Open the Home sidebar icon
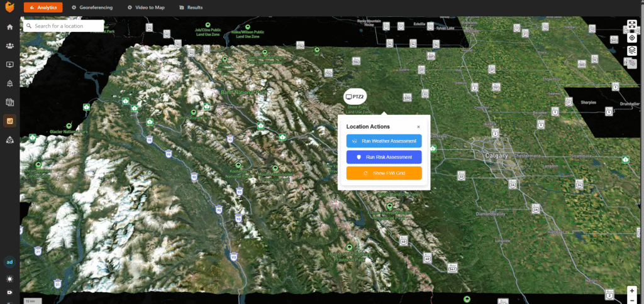 click(x=9, y=27)
